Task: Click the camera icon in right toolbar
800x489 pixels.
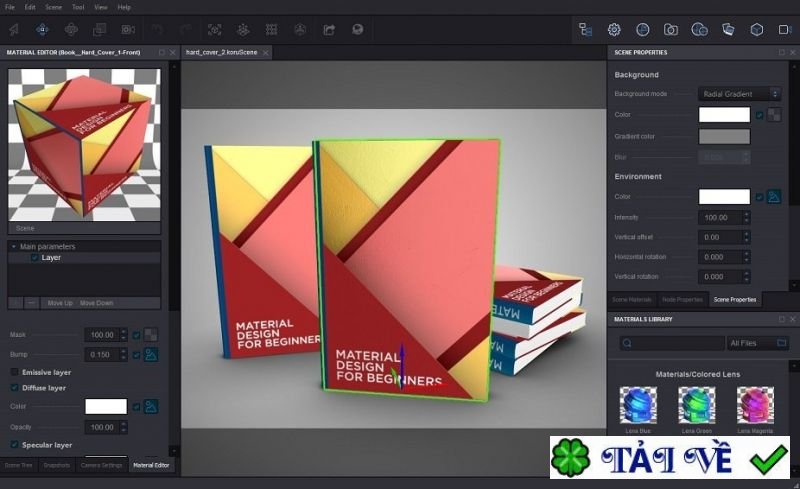Action: pyautogui.click(x=671, y=30)
